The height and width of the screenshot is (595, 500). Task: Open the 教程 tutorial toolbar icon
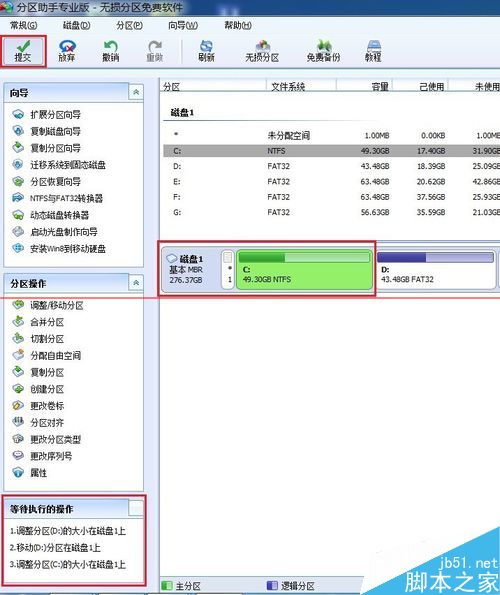(373, 52)
